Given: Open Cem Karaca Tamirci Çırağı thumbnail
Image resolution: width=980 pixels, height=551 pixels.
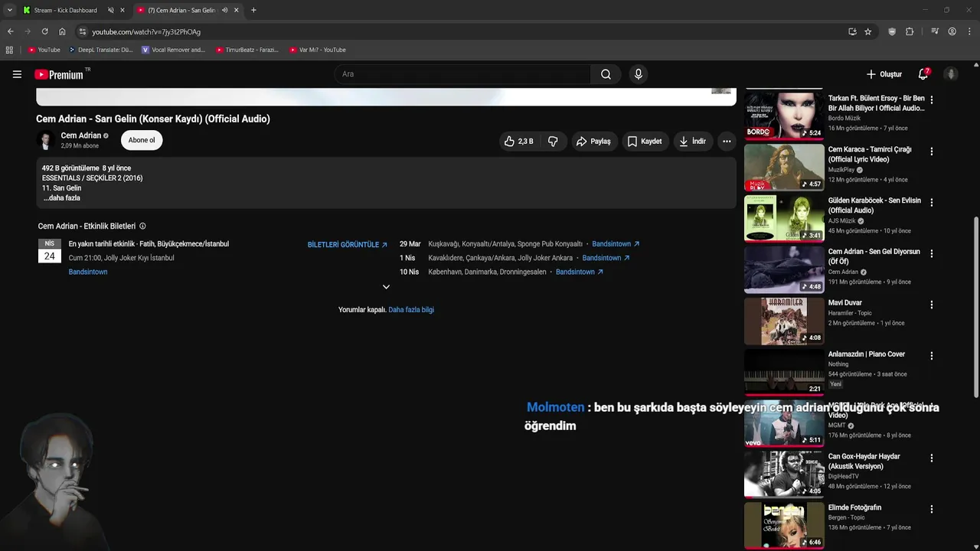Looking at the screenshot, I should [x=784, y=168].
